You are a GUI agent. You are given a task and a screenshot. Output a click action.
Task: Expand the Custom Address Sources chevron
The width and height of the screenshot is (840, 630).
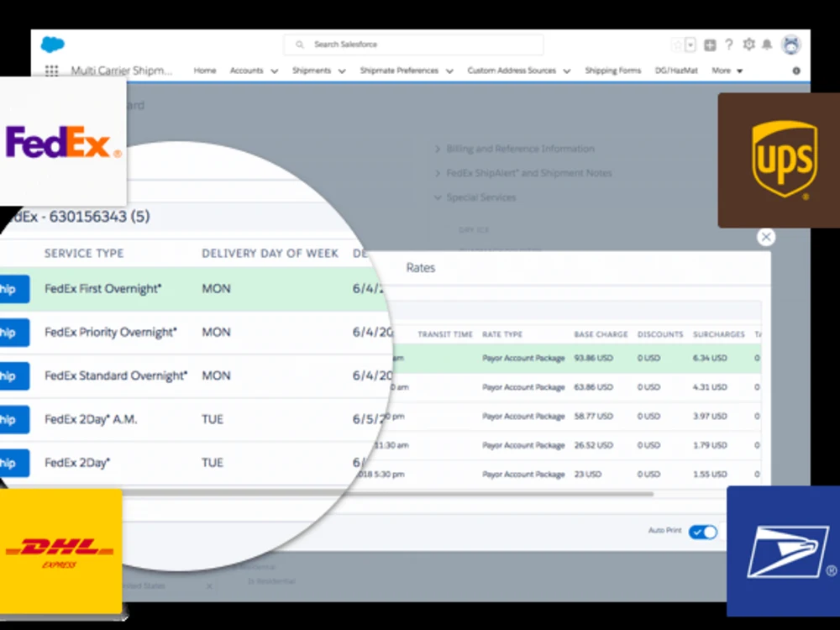[x=567, y=71]
